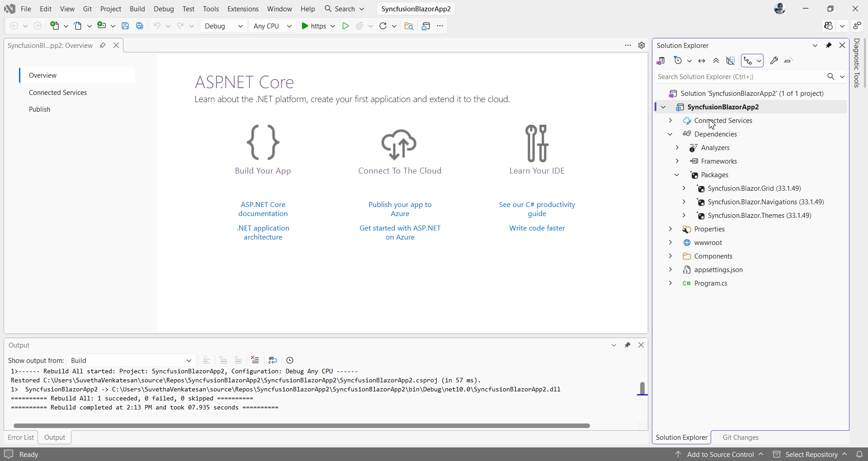Image resolution: width=868 pixels, height=461 pixels.
Task: Click the Pending Changes Filter clock icon
Action: click(678, 61)
